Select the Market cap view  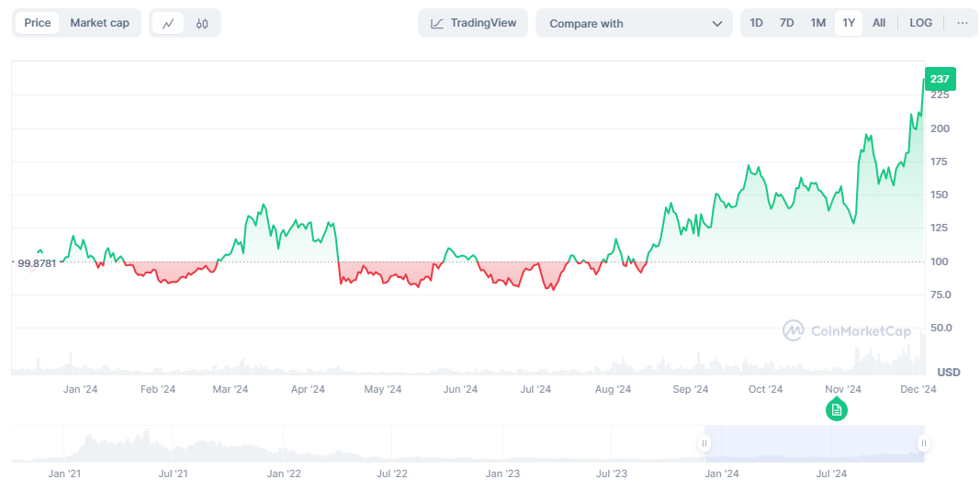(x=99, y=23)
